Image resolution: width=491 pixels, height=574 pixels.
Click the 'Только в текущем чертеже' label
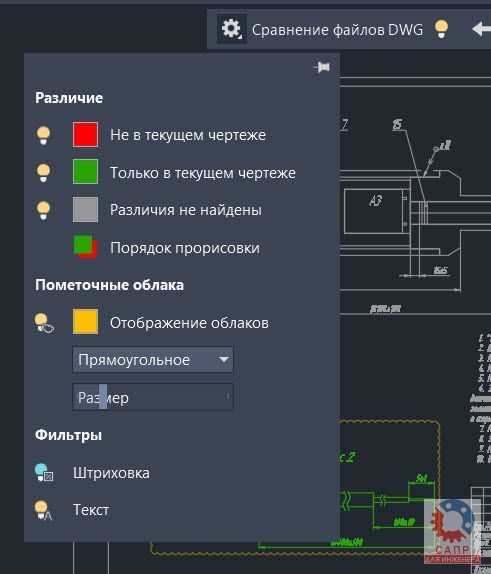pyautogui.click(x=203, y=173)
